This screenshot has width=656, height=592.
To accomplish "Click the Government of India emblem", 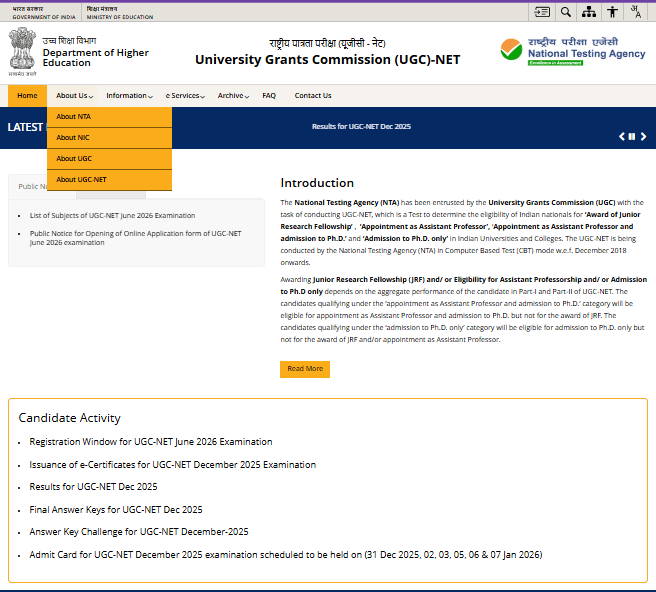I will tap(22, 51).
